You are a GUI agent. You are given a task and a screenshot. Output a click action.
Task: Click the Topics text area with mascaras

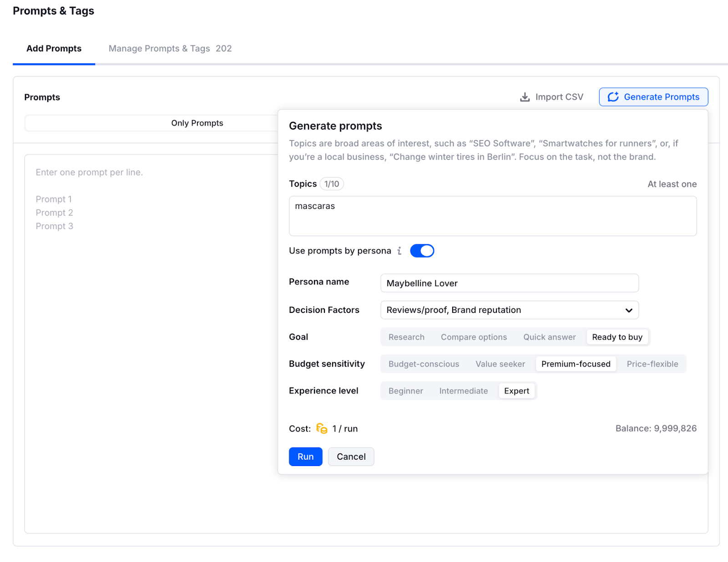[492, 216]
